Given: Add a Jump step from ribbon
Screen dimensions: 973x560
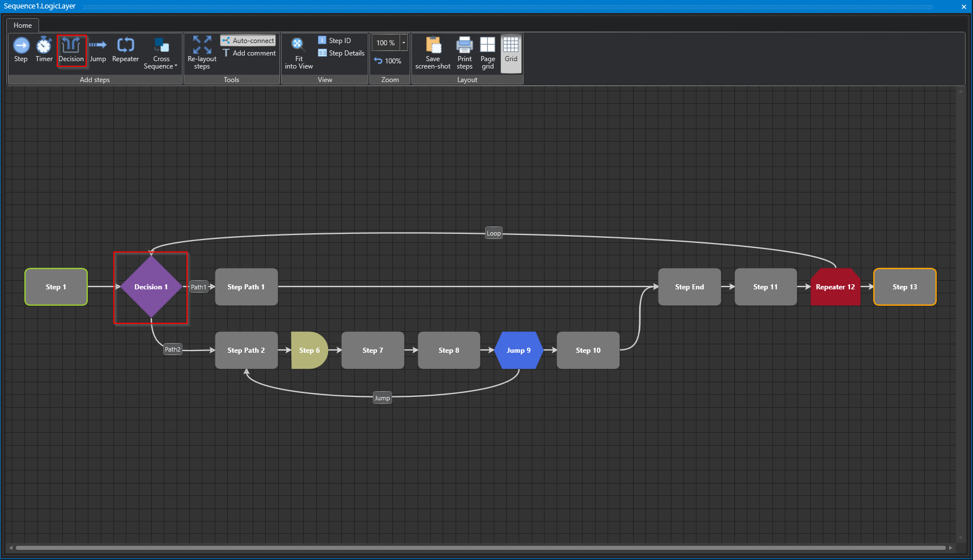Looking at the screenshot, I should [97, 50].
